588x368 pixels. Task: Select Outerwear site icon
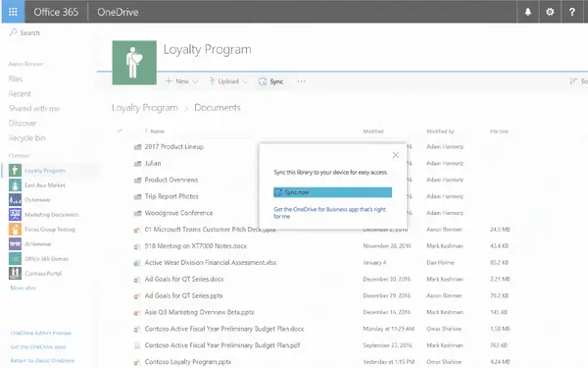pyautogui.click(x=15, y=200)
